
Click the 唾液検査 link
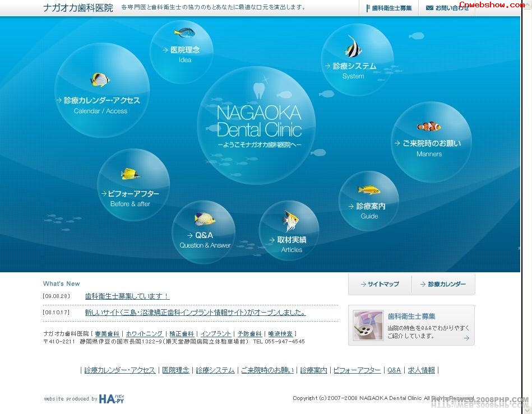click(280, 334)
